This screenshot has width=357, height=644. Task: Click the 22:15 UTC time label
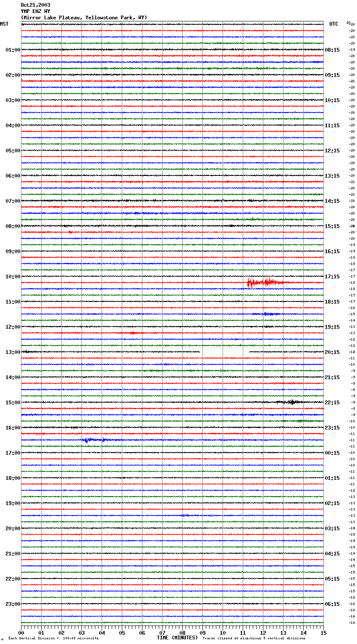tap(332, 403)
